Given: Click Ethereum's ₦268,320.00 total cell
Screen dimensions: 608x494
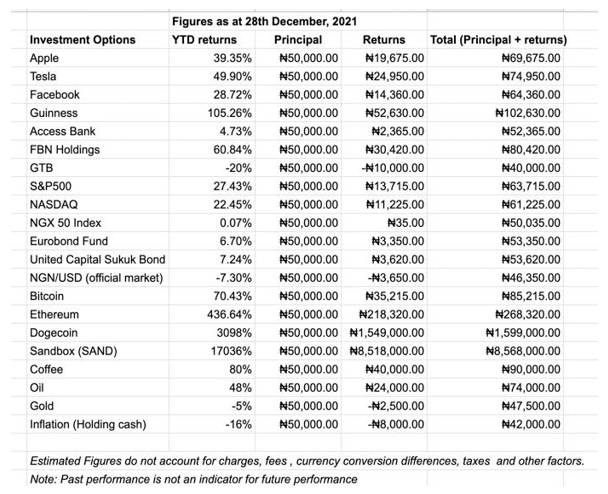Looking at the screenshot, I should tap(524, 313).
